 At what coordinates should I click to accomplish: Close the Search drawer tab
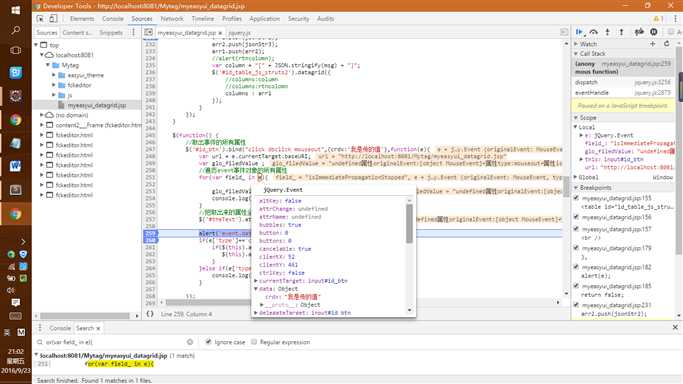point(98,328)
